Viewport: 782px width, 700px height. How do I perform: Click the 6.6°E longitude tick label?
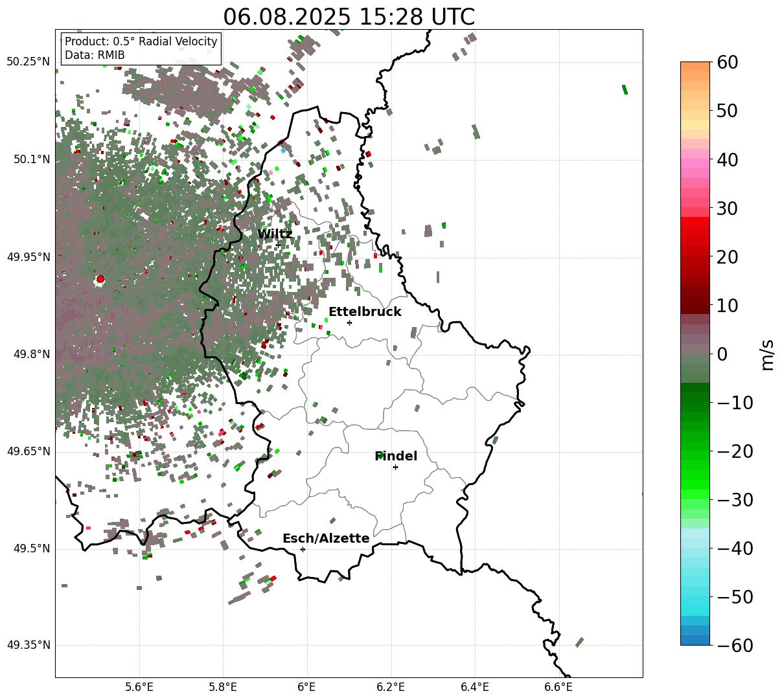(x=558, y=686)
